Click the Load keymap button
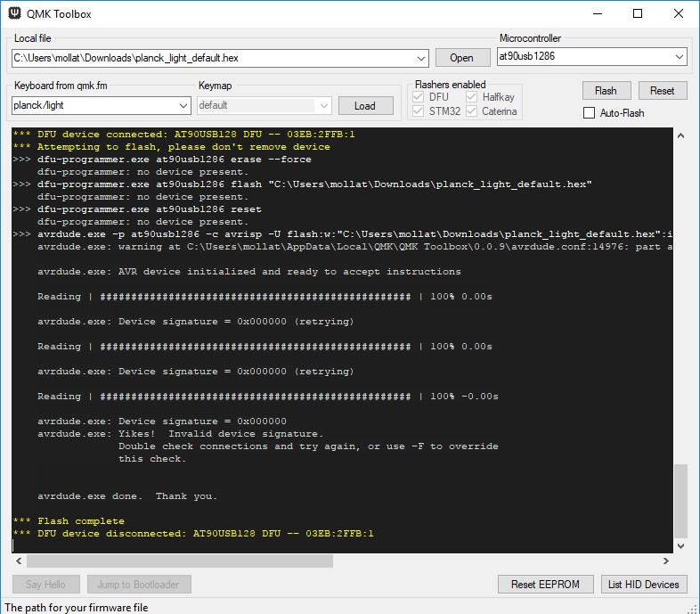The width and height of the screenshot is (700, 614). tap(365, 105)
